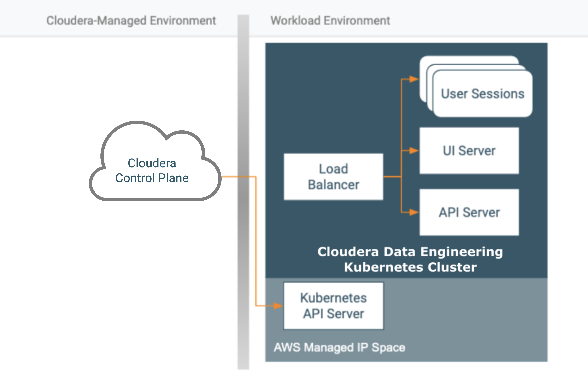Viewport: 588px width, 377px height.
Task: Click the gray-blue AWS Managed region background
Action: point(465,318)
